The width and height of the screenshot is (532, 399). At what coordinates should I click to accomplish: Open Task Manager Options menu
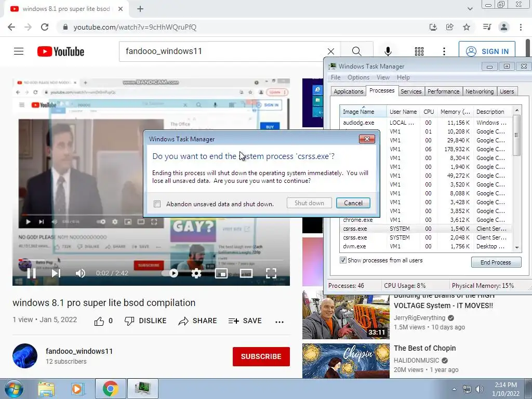(x=358, y=77)
